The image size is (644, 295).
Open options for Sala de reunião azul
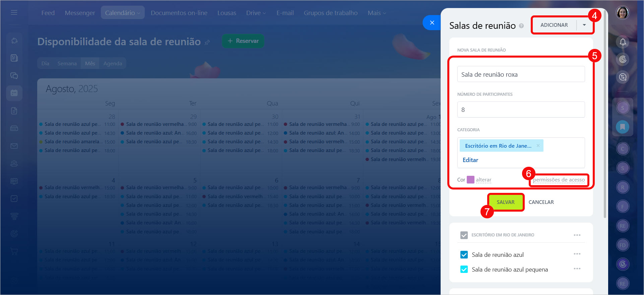[577, 254]
